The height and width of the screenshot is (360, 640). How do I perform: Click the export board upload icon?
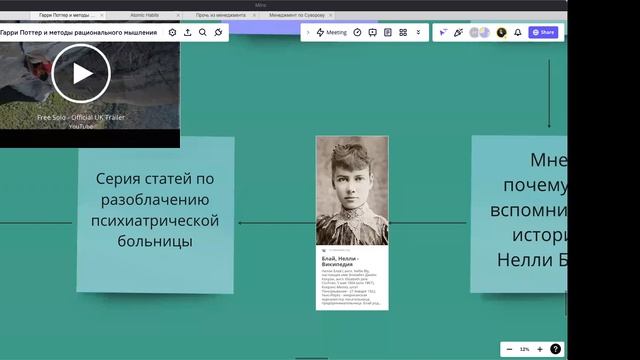(187, 32)
